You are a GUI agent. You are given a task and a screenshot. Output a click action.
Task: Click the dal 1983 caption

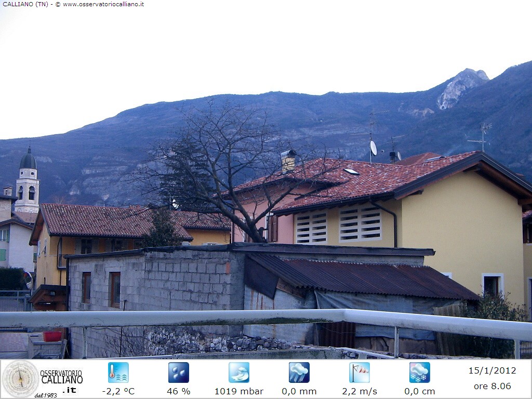(x=46, y=395)
